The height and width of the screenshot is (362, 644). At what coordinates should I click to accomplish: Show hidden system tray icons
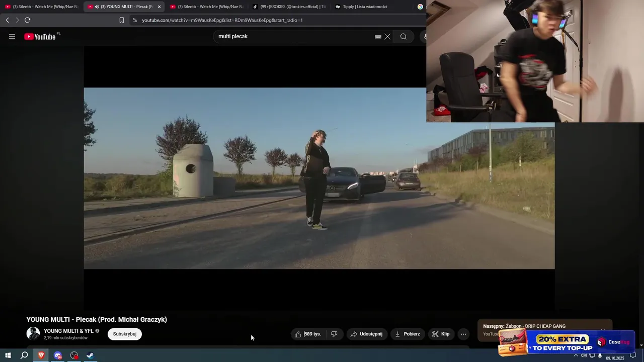click(x=576, y=355)
